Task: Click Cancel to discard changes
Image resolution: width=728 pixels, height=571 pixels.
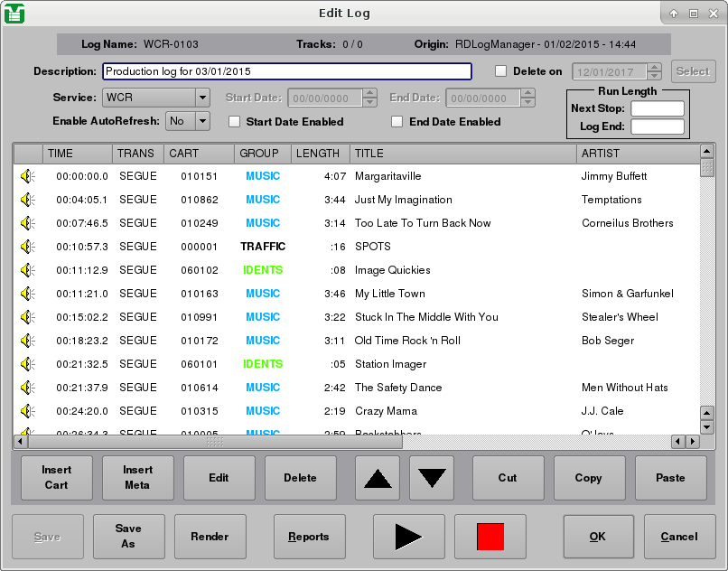Action: [x=679, y=536]
